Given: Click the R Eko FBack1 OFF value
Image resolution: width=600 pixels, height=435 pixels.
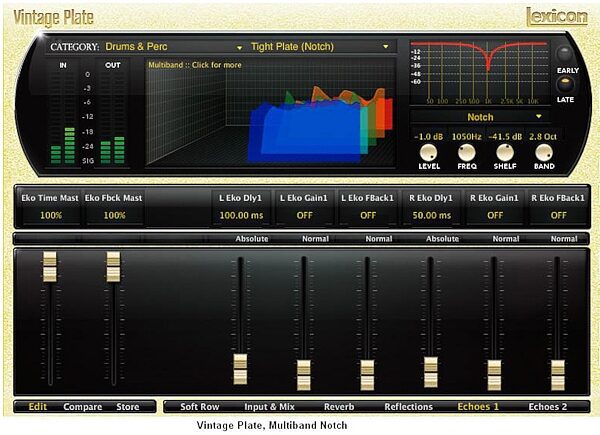Looking at the screenshot, I should point(559,215).
